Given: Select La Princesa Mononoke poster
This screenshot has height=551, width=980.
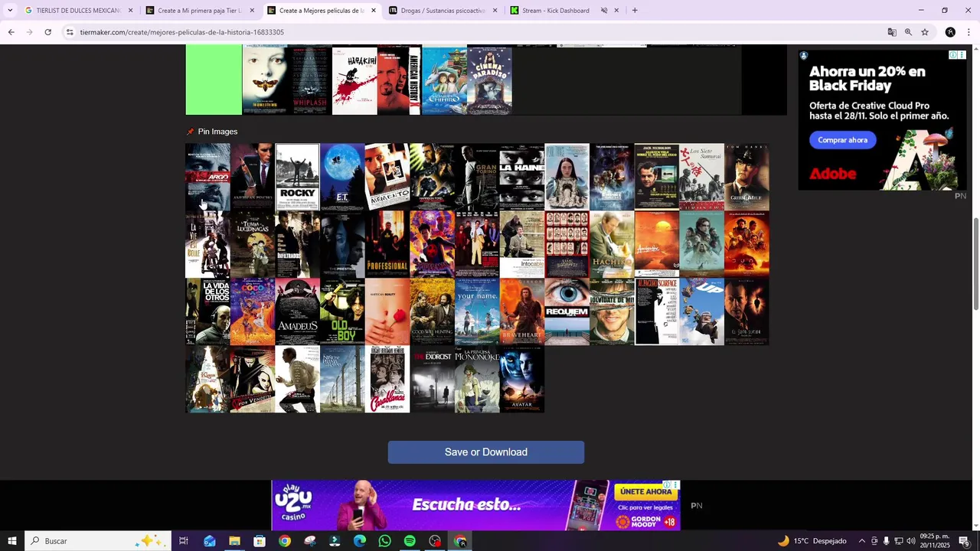Looking at the screenshot, I should point(477,379).
